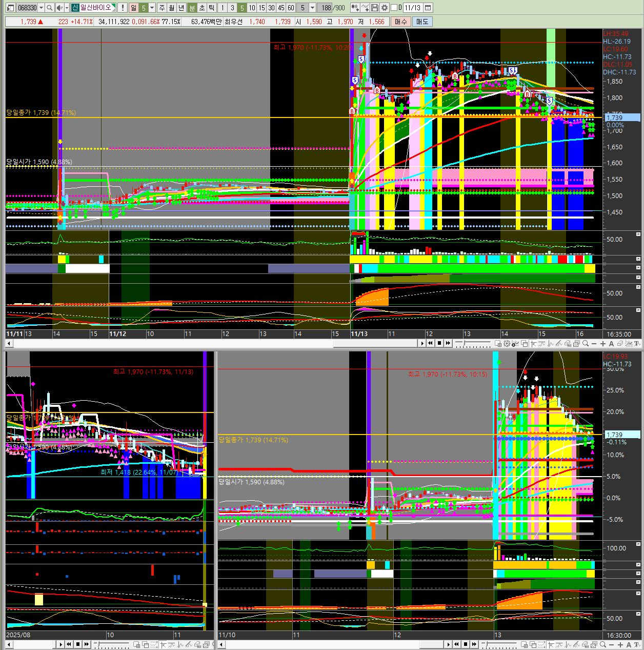644x650 pixels.
Task: Check the D checkbox before the date field
Action: [393, 8]
